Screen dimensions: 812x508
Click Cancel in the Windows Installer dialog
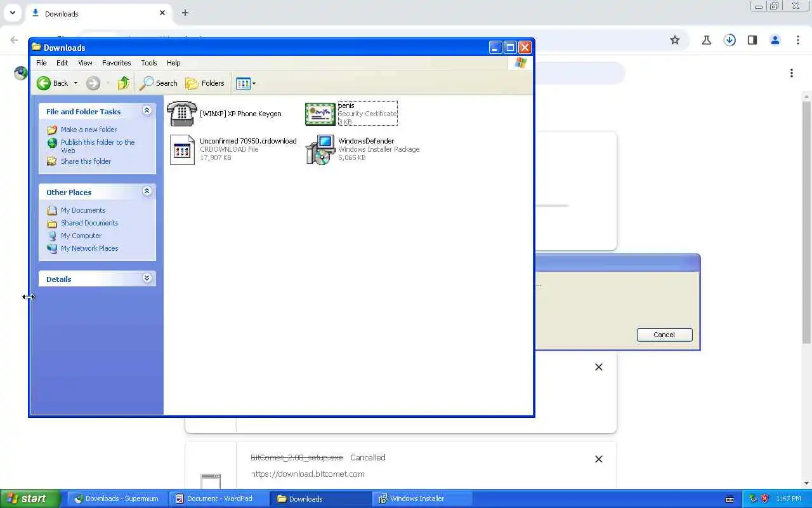click(664, 335)
